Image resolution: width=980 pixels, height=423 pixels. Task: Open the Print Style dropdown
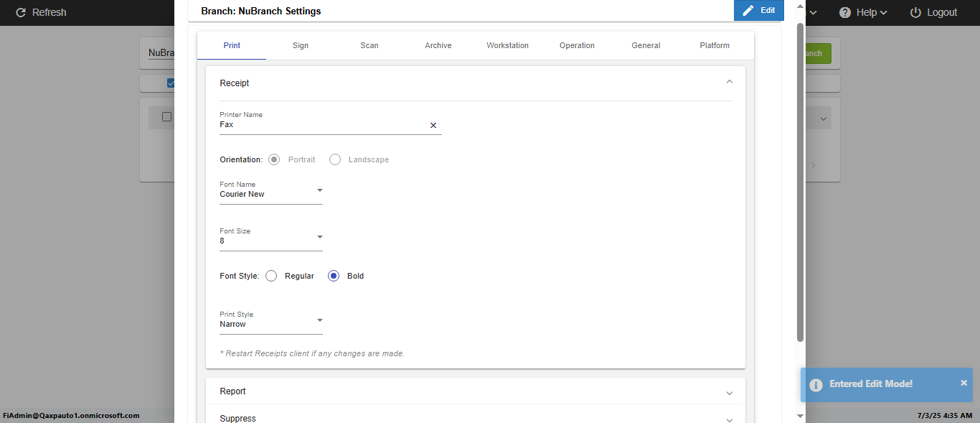(x=320, y=320)
